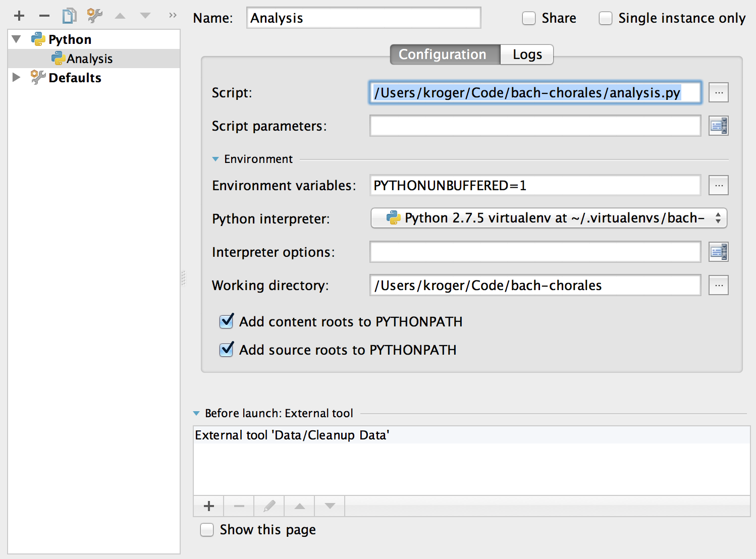This screenshot has height=559, width=756.
Task: Switch to the Logs tab
Action: [x=527, y=54]
